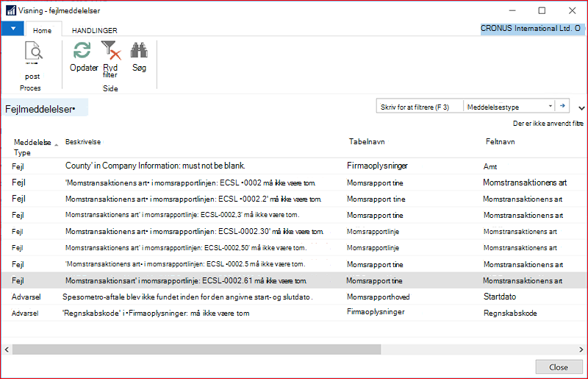The height and width of the screenshot is (379, 588).
Task: Click the Fejlmeddelelser page title
Action: [x=40, y=109]
